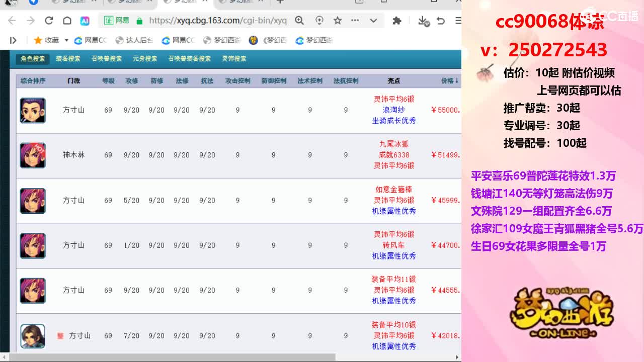Open a new browser tab with plus
The height and width of the screenshot is (362, 644).
point(281,2)
